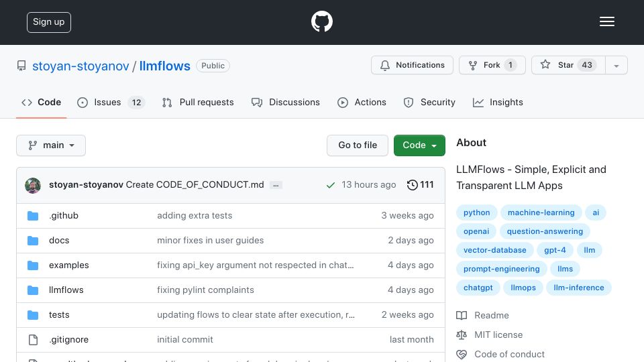This screenshot has height=362, width=644.
Task: Select the prompt-engineering topic tag
Action: click(x=502, y=269)
